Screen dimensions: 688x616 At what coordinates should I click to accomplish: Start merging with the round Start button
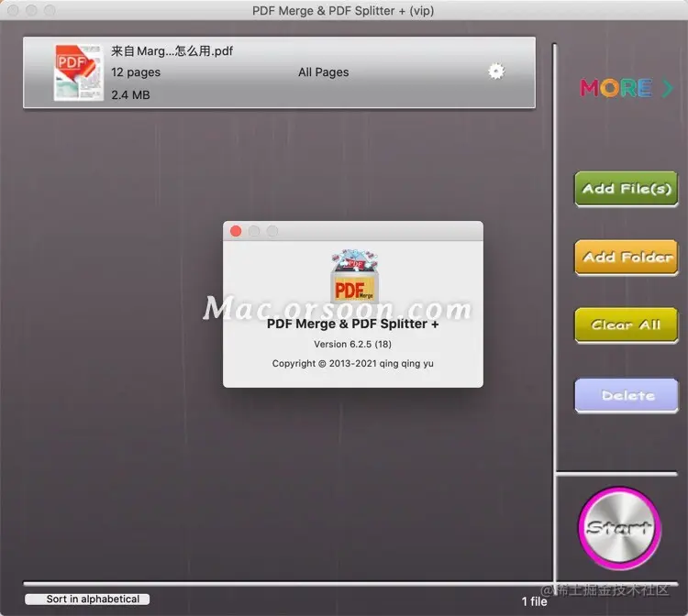[x=619, y=528]
